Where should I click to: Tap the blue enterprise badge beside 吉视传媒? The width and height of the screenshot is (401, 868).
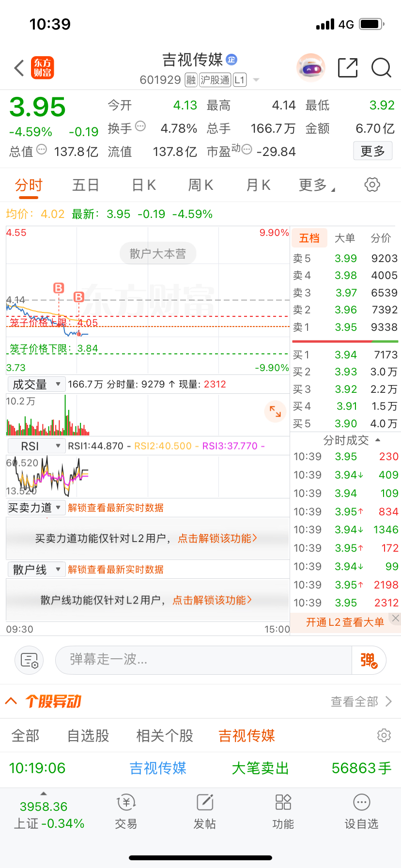tap(231, 60)
